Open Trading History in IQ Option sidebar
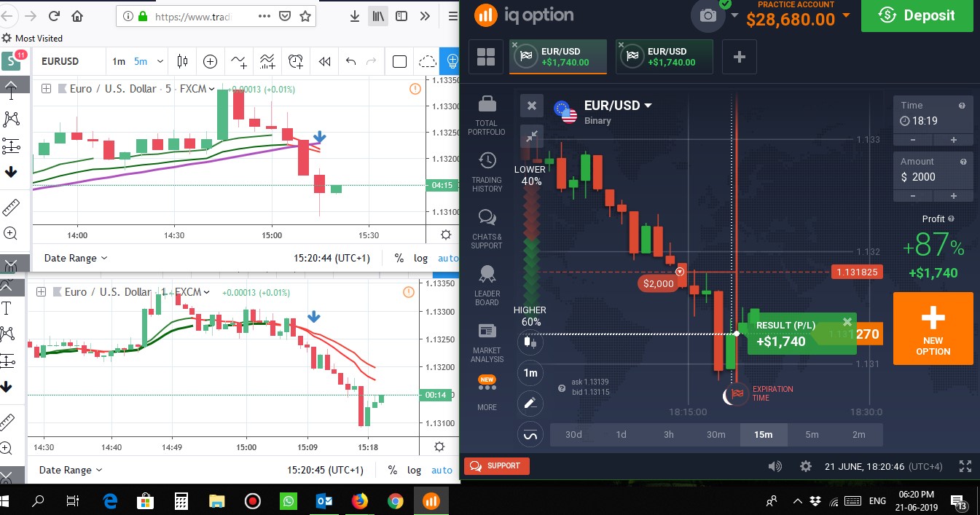This screenshot has width=980, height=515. click(x=487, y=172)
